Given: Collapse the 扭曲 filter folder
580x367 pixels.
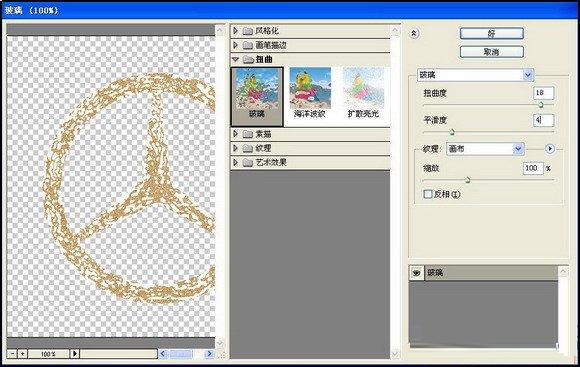Looking at the screenshot, I should pyautogui.click(x=235, y=59).
